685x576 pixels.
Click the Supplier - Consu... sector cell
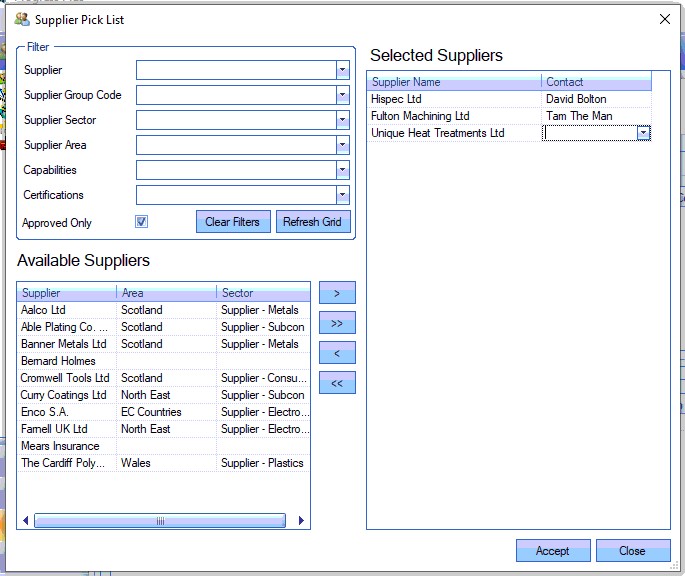(263, 378)
